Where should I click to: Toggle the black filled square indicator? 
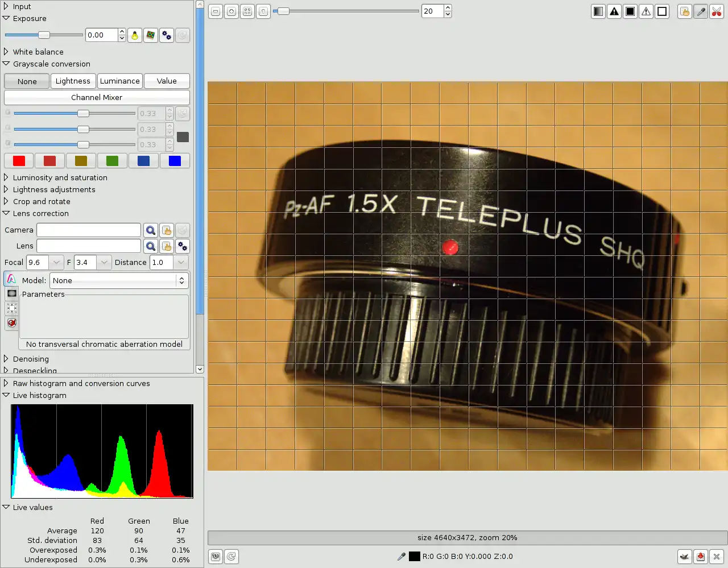[630, 11]
